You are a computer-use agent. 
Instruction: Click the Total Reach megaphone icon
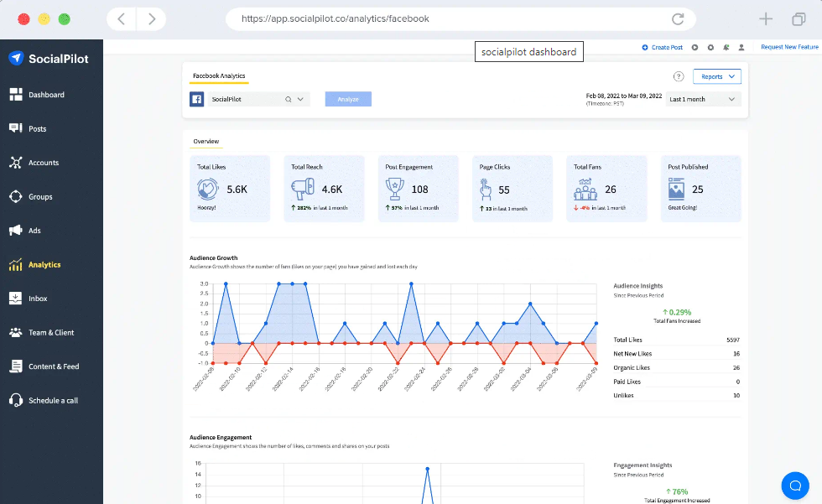[303, 190]
